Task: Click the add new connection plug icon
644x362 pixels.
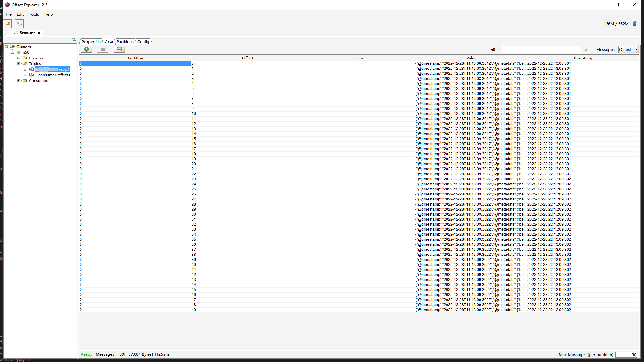Action: (8, 24)
